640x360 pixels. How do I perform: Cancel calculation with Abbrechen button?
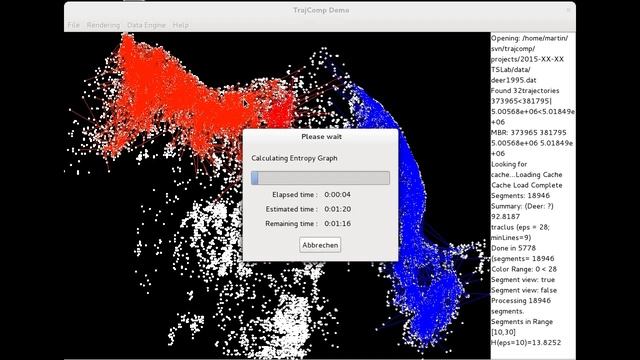click(x=320, y=245)
